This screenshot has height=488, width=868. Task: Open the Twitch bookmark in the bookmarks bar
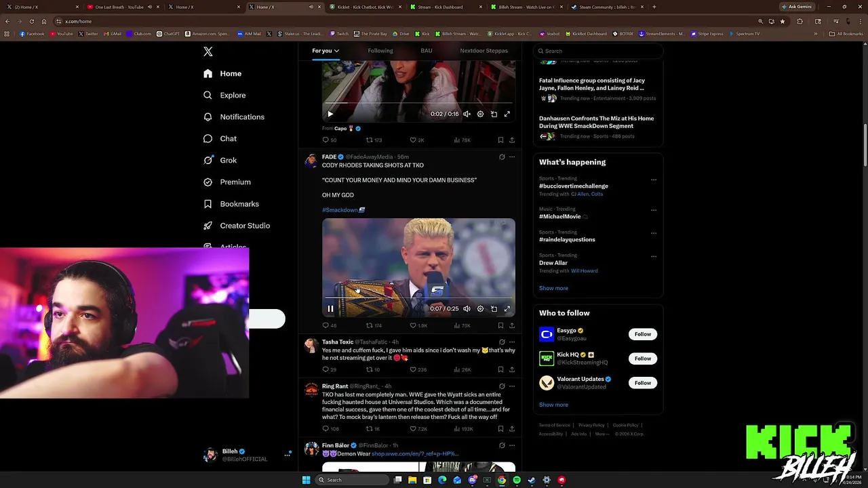340,33
